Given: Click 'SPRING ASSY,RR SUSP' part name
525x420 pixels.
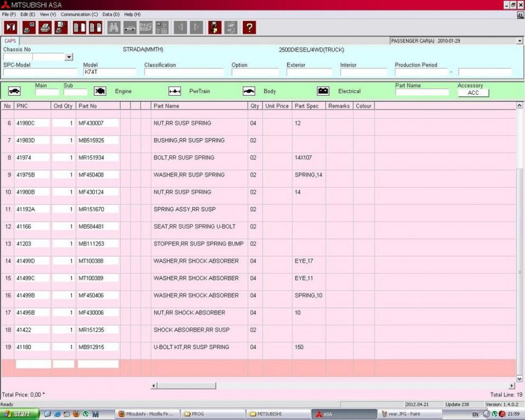Looking at the screenshot, I should [185, 209].
